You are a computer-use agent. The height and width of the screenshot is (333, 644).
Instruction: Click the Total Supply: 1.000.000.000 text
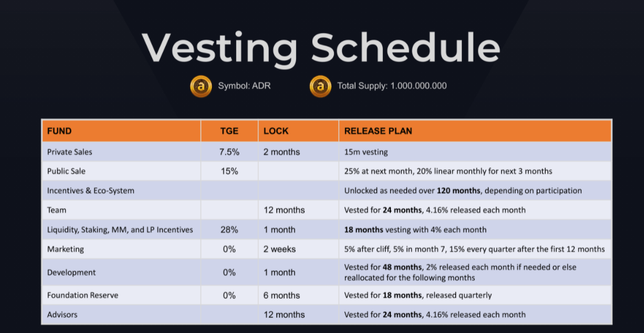[x=392, y=86]
